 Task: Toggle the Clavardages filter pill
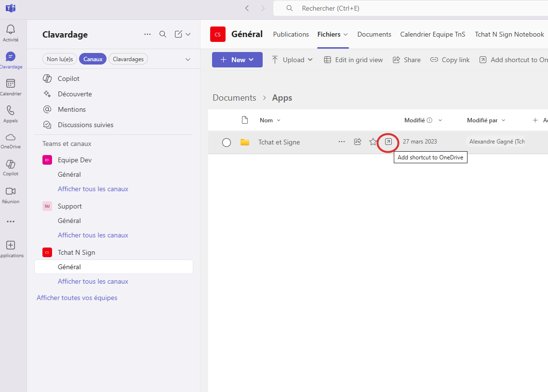pyautogui.click(x=128, y=59)
